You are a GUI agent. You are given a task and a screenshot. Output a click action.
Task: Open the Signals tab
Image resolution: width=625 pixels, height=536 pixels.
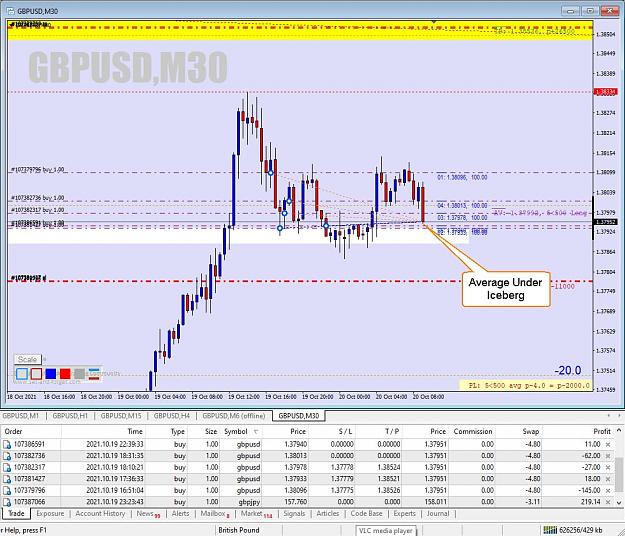pos(294,514)
